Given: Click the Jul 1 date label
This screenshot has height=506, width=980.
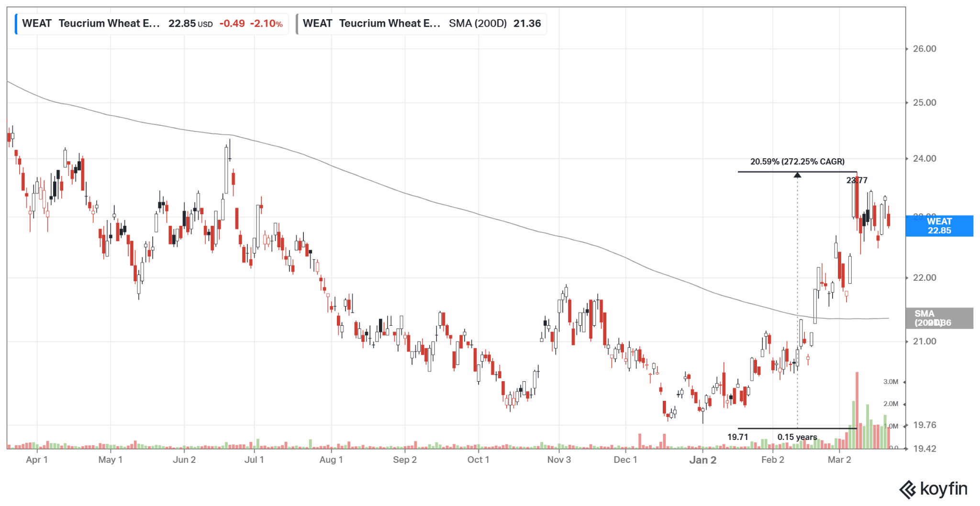Looking at the screenshot, I should click(x=254, y=460).
